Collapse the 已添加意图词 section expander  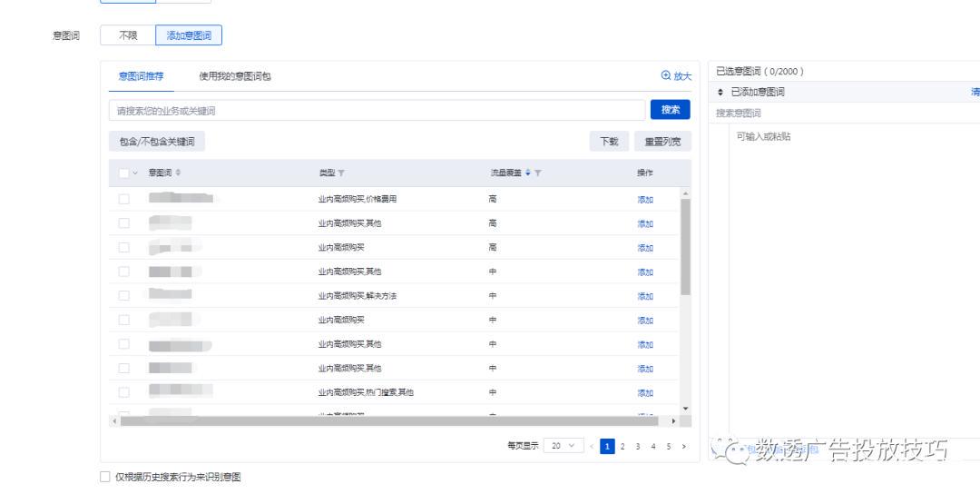coord(721,92)
